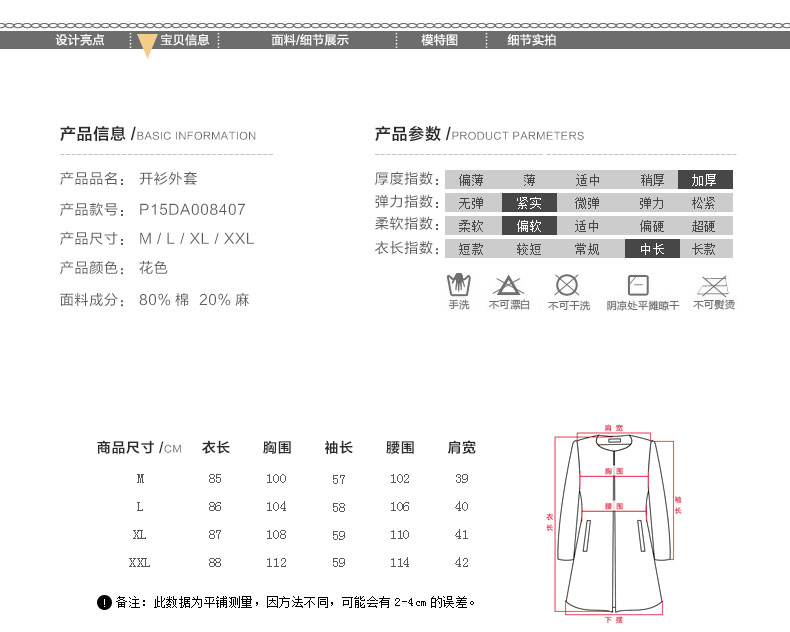Click the M size row label
Image resolution: width=790 pixels, height=632 pixels.
(x=140, y=478)
